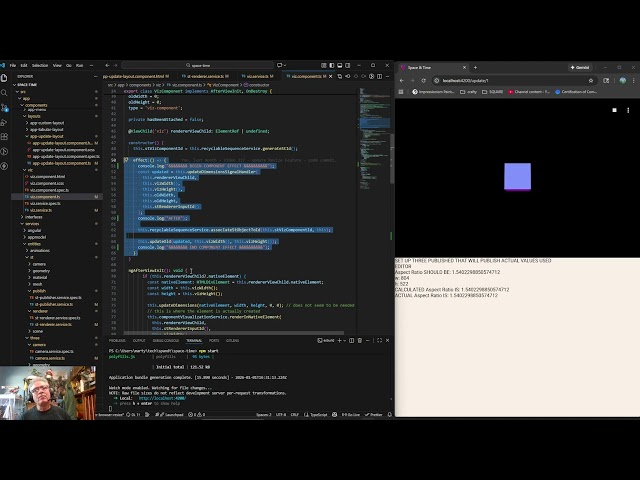Go back using the VS Code navigation arrow

click(x=107, y=65)
